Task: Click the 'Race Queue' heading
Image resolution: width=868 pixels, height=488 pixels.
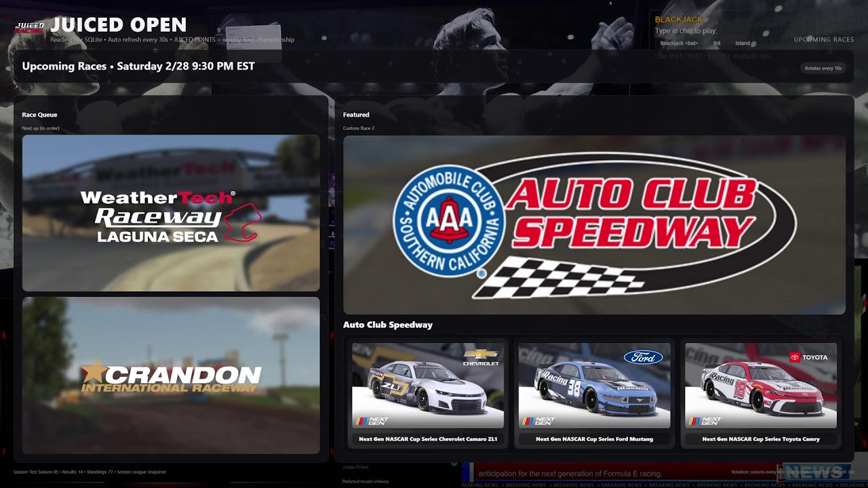Action: pos(39,115)
